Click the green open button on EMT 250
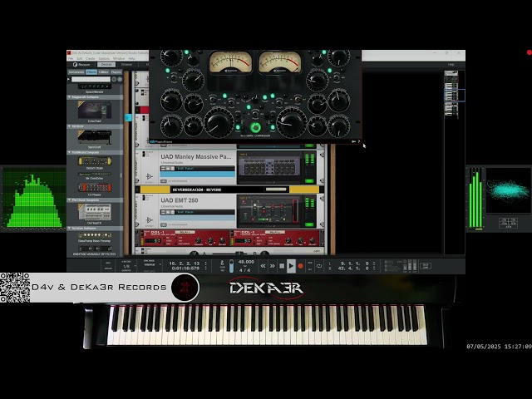 [x=309, y=224]
